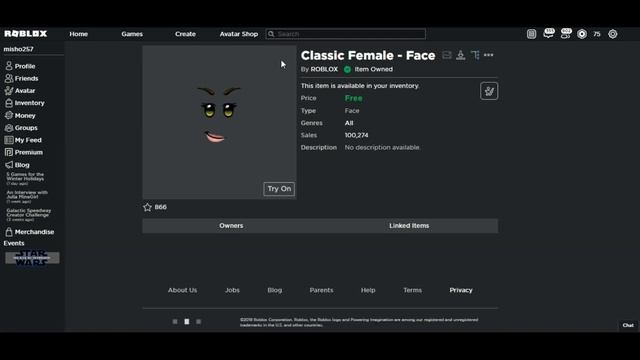Favorite the item with the star icon
Viewport: 640px width, 360px height.
(147, 207)
